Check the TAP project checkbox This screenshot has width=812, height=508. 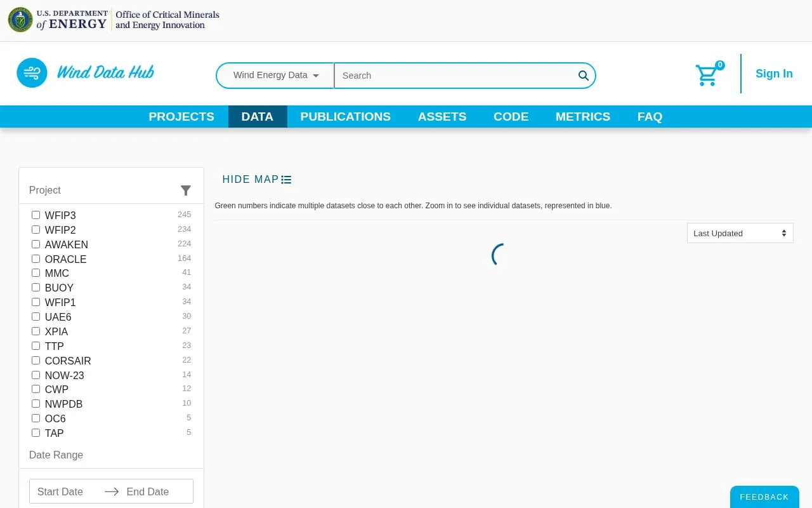[36, 433]
